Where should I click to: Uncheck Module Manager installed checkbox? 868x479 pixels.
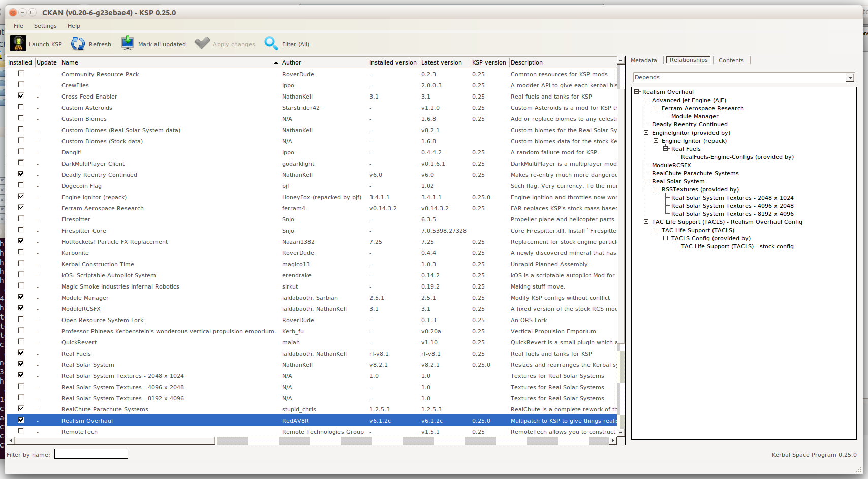21,297
